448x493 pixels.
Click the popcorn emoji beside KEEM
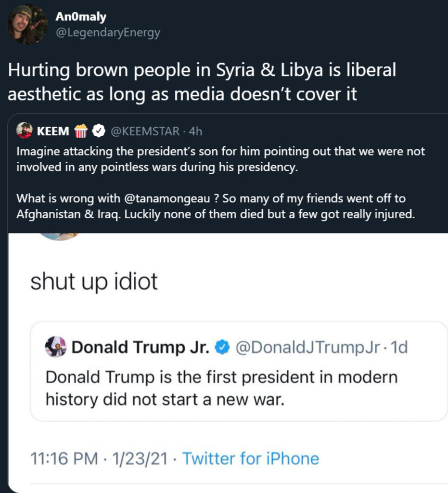click(x=81, y=130)
